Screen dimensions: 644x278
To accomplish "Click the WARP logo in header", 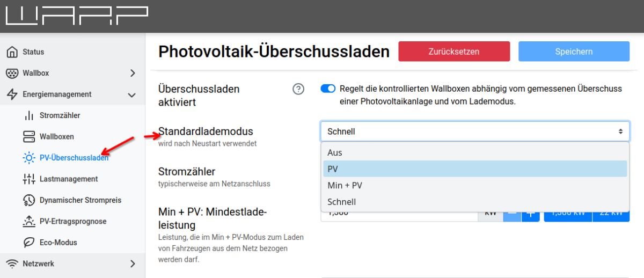I will (76, 16).
